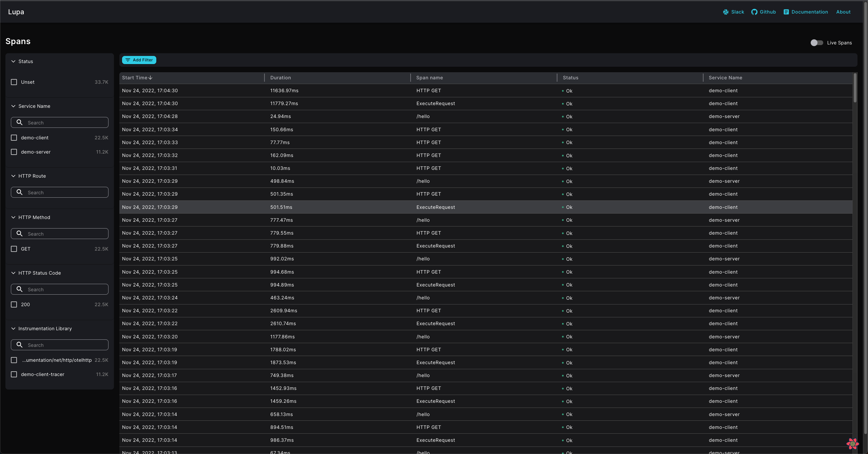868x454 pixels.
Task: Click the Start Time sort arrow
Action: tap(151, 78)
